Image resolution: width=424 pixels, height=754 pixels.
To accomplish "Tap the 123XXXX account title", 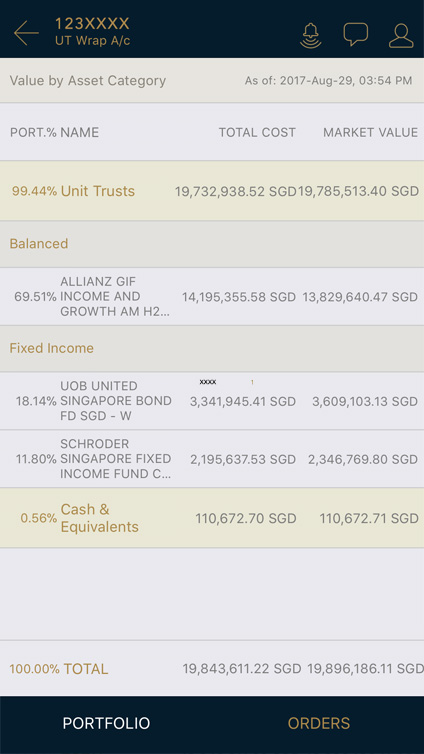I will pos(92,24).
